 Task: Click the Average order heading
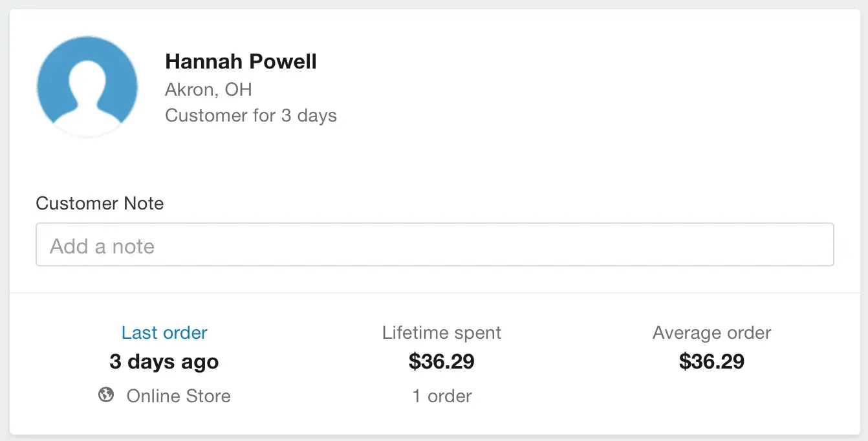click(711, 333)
